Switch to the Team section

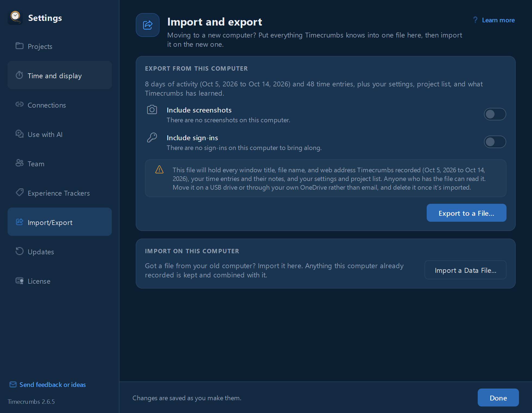(60, 164)
